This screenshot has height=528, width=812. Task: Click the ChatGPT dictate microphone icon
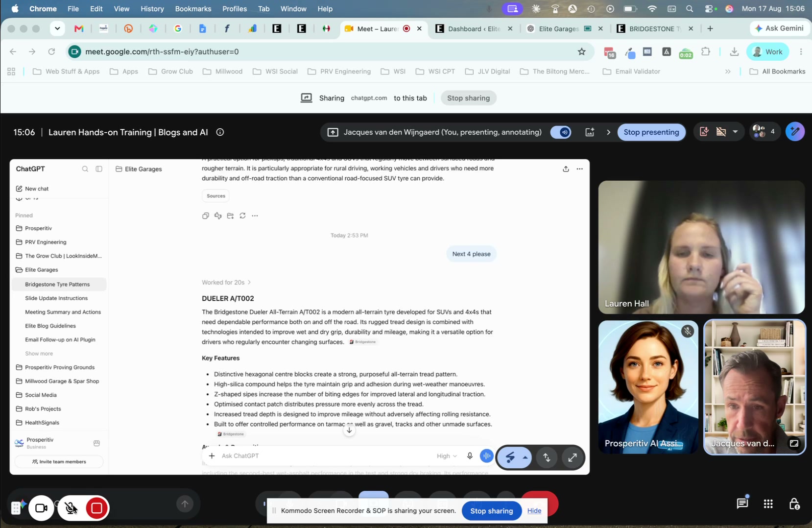[x=470, y=456]
